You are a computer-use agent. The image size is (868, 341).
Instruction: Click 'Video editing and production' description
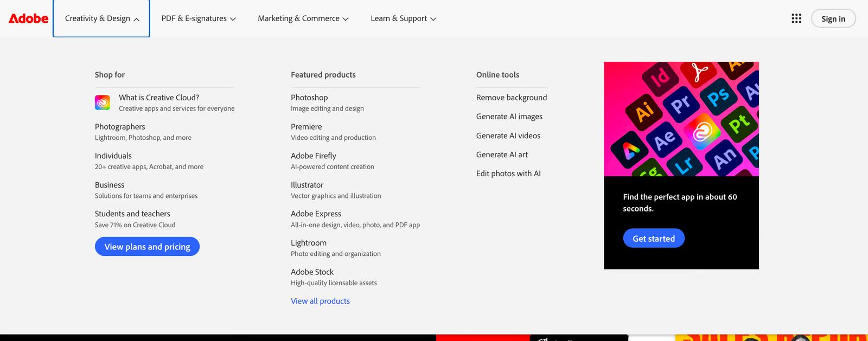point(333,138)
